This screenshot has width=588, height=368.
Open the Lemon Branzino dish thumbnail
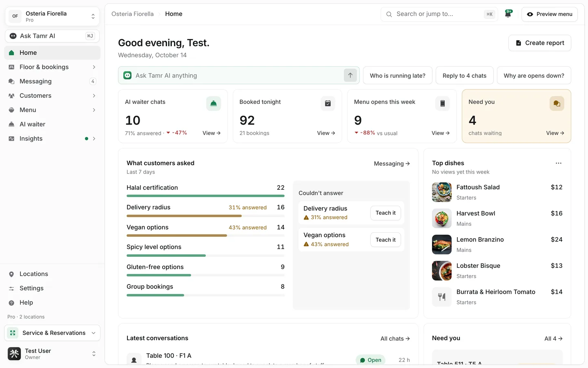(x=442, y=245)
